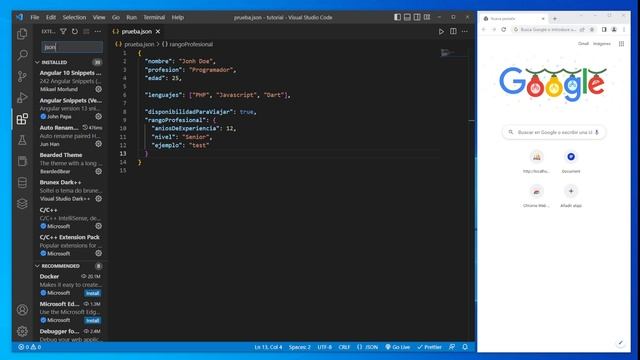Focus the extensions search box containing json
This screenshot has height=360, width=640.
(x=72, y=47)
